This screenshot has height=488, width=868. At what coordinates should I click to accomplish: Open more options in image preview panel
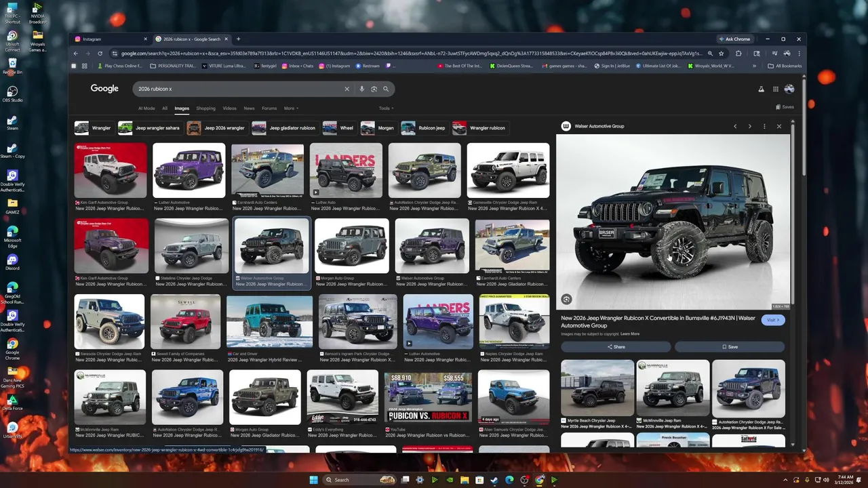764,126
